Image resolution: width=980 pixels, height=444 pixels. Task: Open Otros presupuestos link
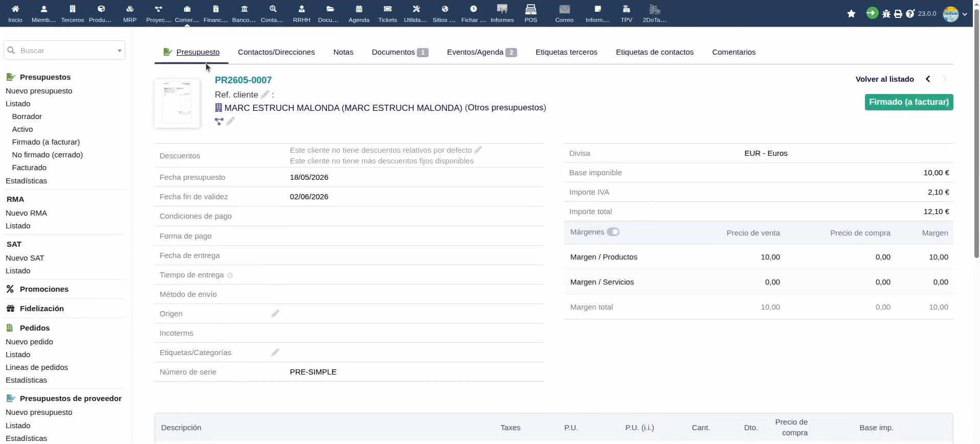(x=505, y=108)
